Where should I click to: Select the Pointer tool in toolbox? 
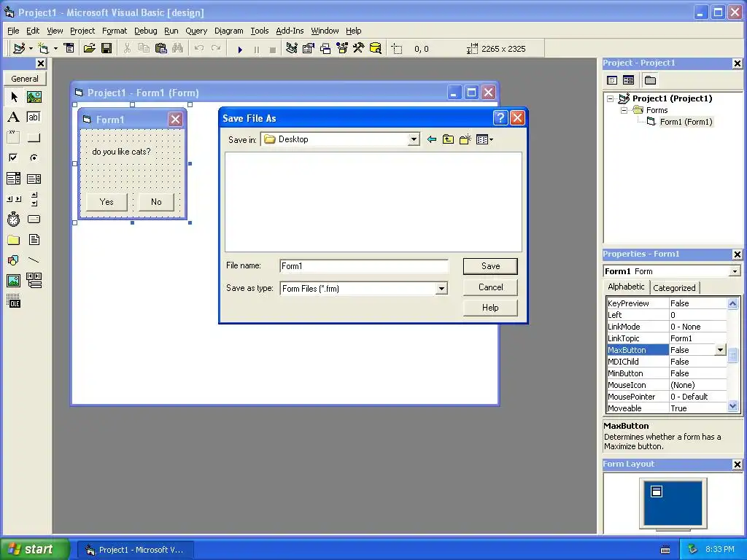[x=14, y=97]
